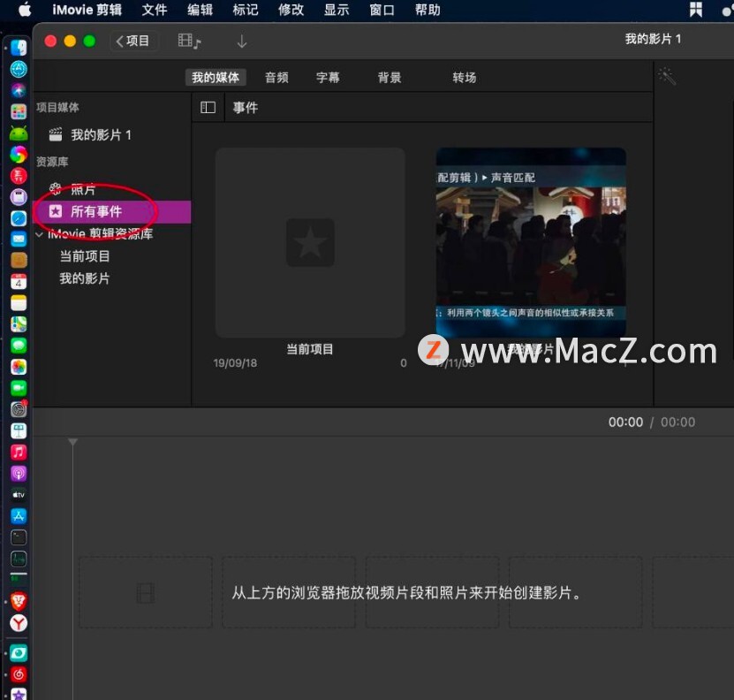Open Calendar from the Dock

tap(19, 282)
